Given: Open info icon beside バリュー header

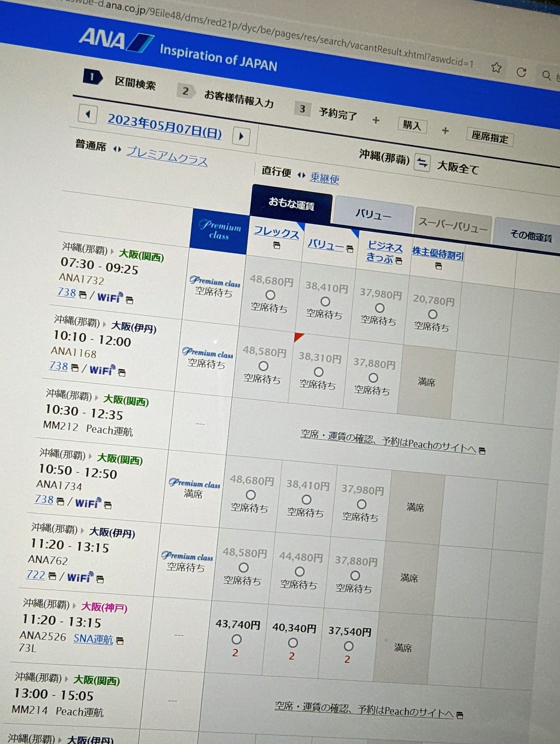Looking at the screenshot, I should click(x=350, y=249).
